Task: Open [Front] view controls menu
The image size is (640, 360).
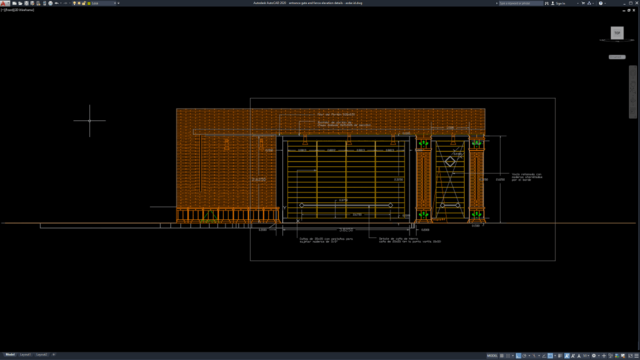Action: click(x=9, y=10)
